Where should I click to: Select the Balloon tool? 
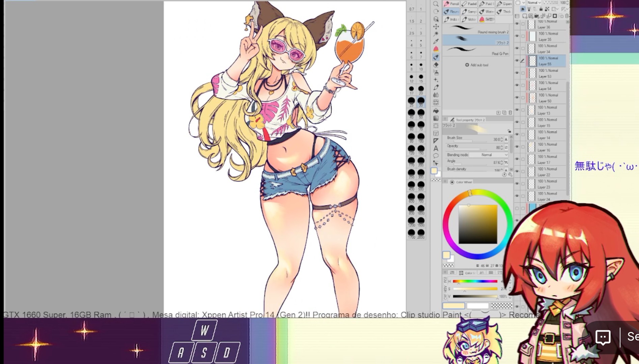click(x=436, y=156)
